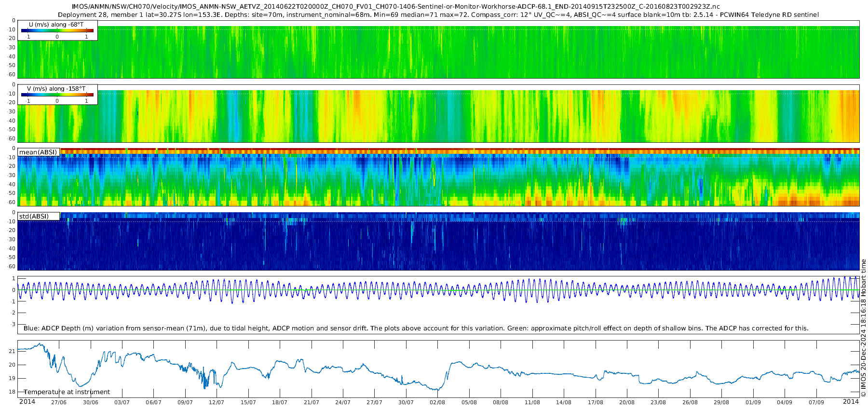Image resolution: width=868 pixels, height=410 pixels.
Task: Click the mean(ABSI) panel label
Action: click(x=38, y=152)
